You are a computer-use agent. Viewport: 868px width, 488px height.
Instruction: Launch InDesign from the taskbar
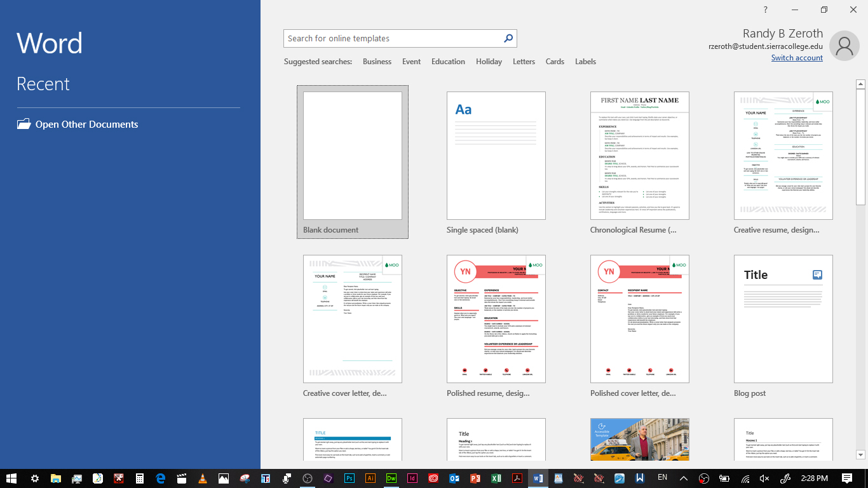(x=412, y=477)
